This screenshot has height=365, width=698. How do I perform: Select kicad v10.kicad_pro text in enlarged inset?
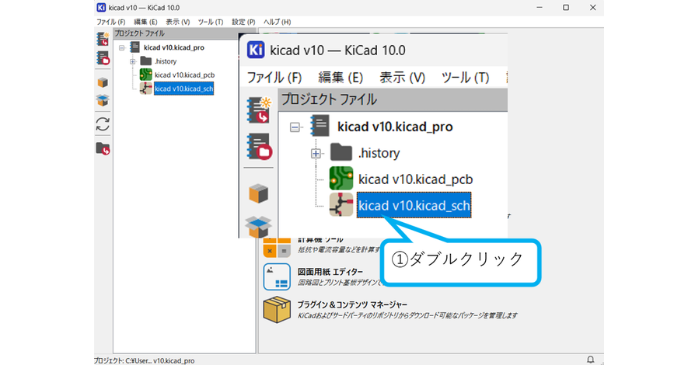tap(395, 127)
